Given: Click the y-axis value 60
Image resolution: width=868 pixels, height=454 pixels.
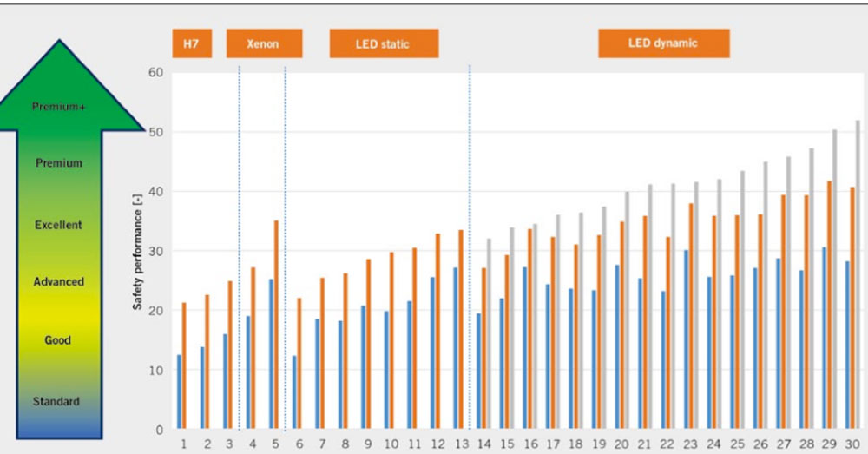Looking at the screenshot, I should pos(156,73).
